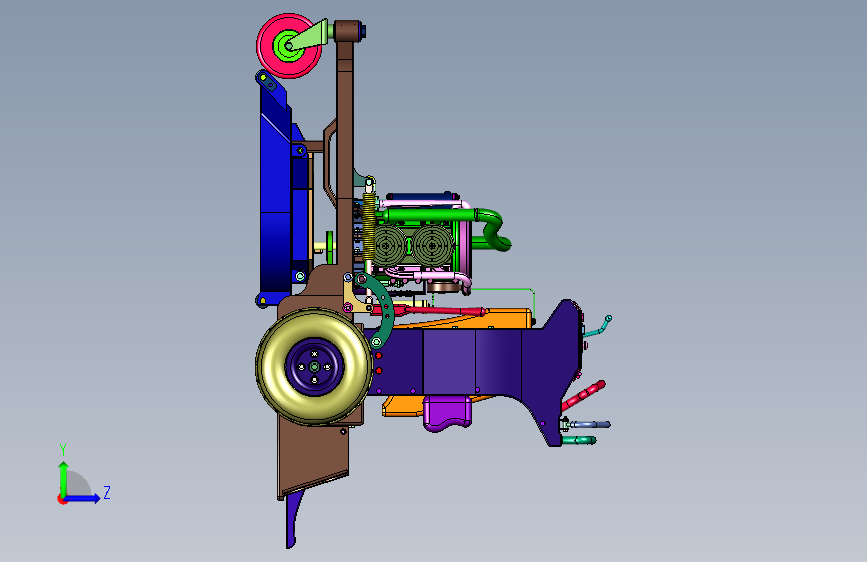867x562 pixels.
Task: Select the magenta sump under the chassis
Action: point(448,413)
